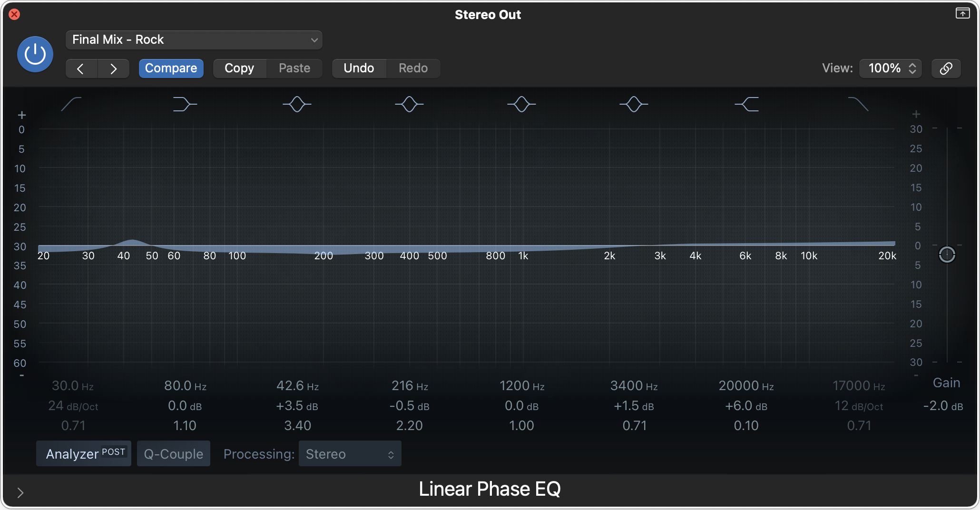980x510 pixels.
Task: Click the 42.6 Hz frequency value
Action: [x=297, y=386]
